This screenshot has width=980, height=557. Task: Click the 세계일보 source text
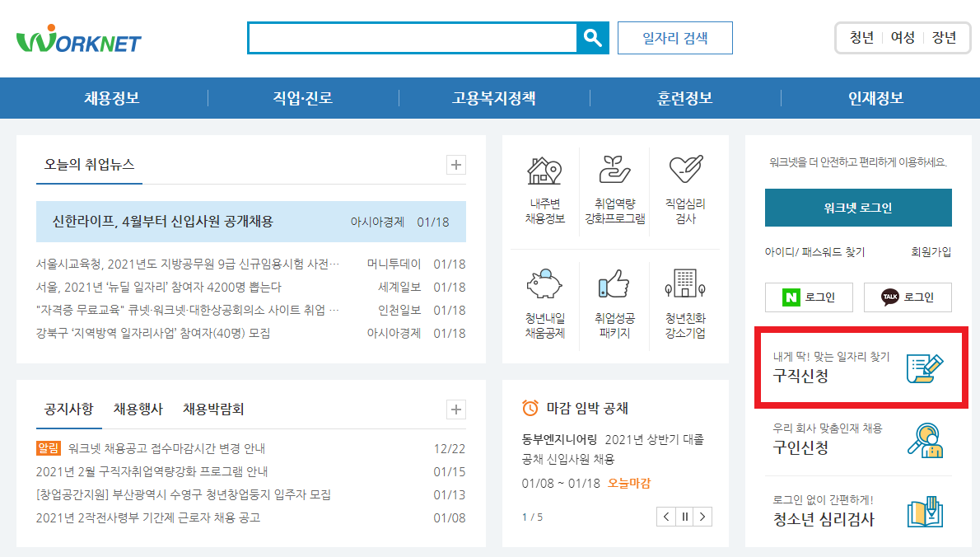click(399, 287)
